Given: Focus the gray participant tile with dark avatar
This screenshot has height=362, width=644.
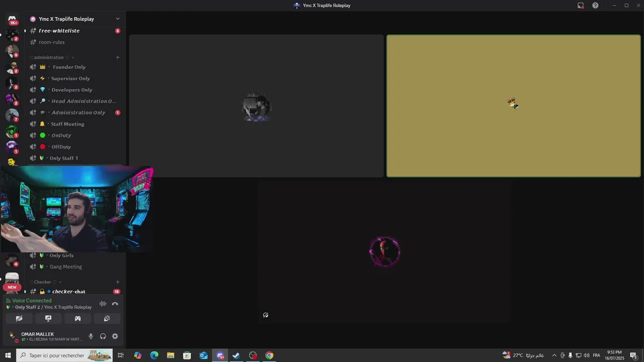Looking at the screenshot, I should (257, 106).
